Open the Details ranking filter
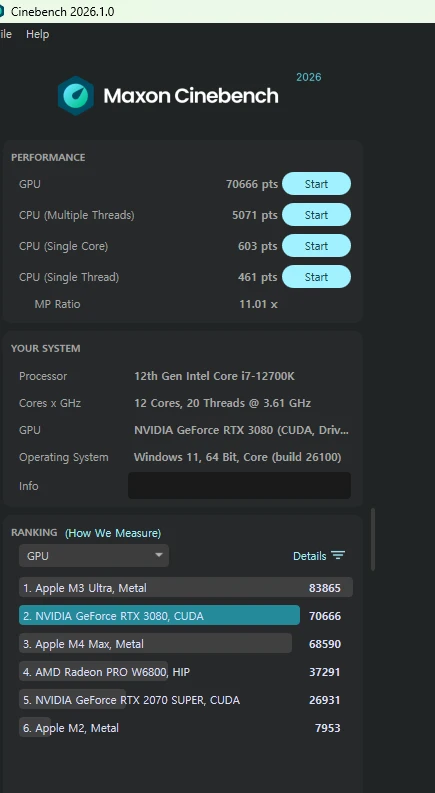Viewport: 435px width, 793px height. click(319, 556)
